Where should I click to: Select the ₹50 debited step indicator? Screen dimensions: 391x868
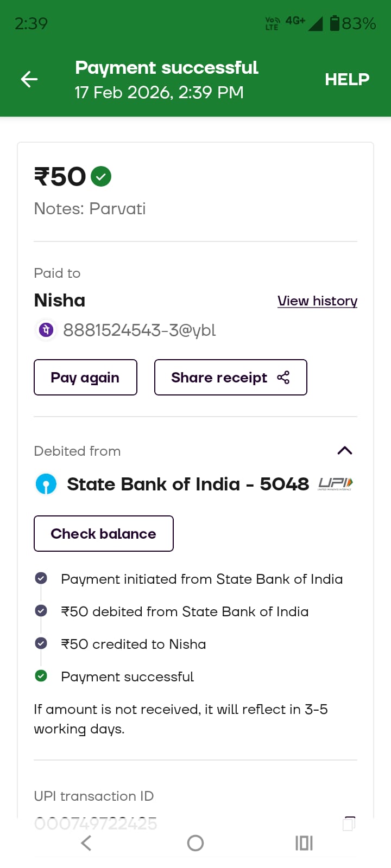41,611
